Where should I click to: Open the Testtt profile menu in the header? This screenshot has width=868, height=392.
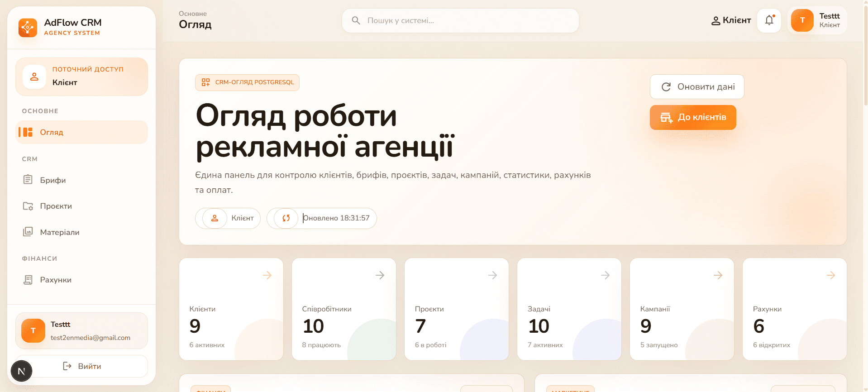point(817,20)
